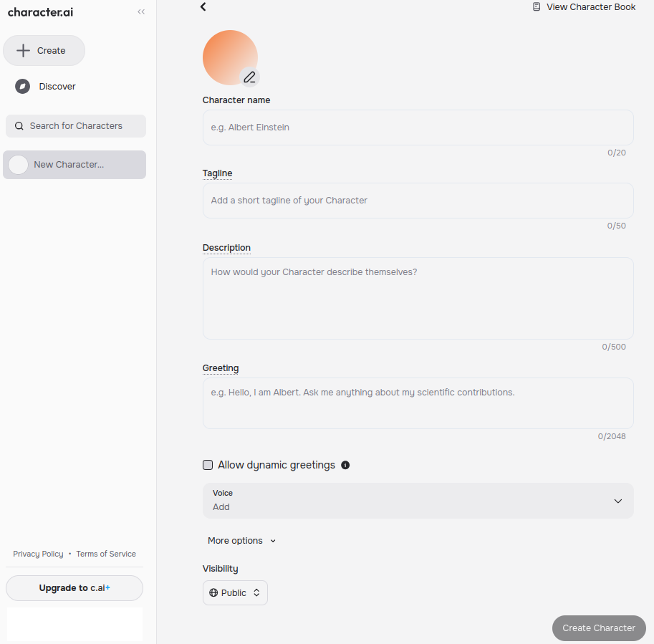This screenshot has height=644, width=654.
Task: Click the dynamic greetings info icon
Action: [345, 465]
